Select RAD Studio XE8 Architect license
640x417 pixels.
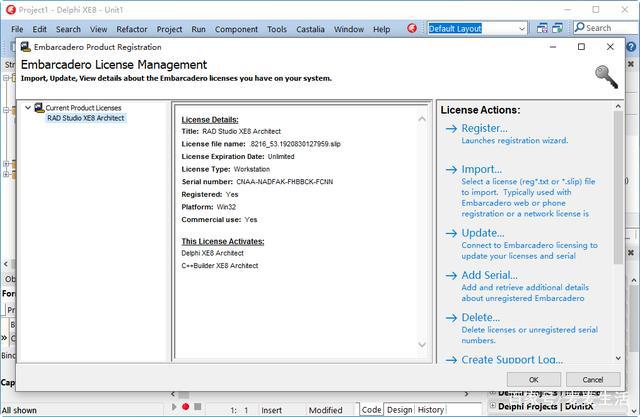click(86, 118)
